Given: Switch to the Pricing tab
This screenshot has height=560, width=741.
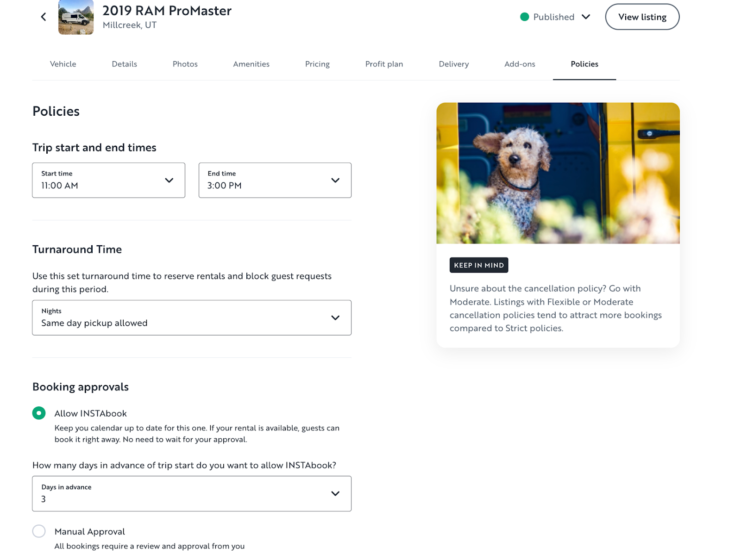Looking at the screenshot, I should tap(317, 64).
